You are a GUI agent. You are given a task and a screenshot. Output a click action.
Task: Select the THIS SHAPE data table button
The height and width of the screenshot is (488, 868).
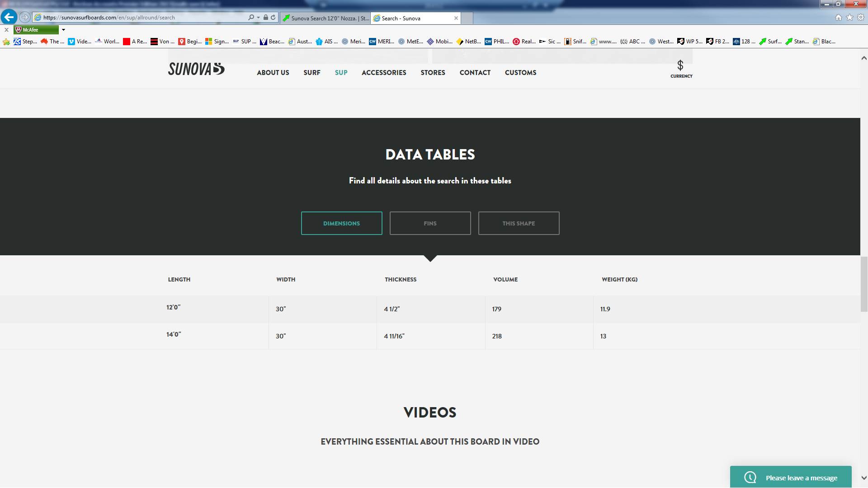point(519,223)
